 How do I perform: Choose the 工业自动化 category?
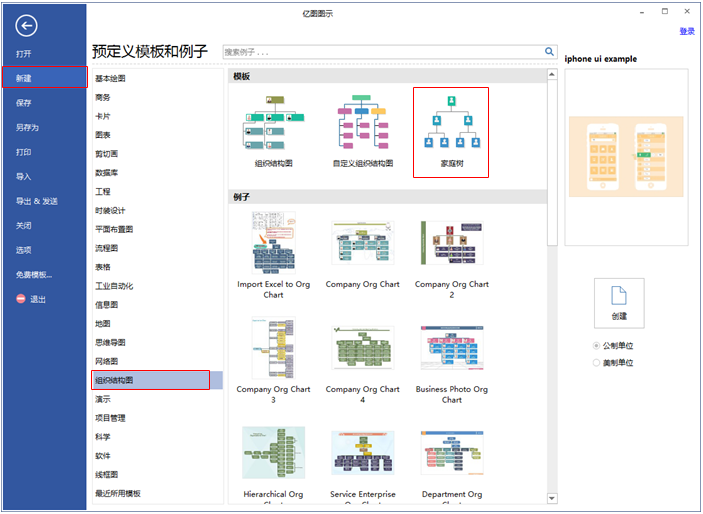114,286
